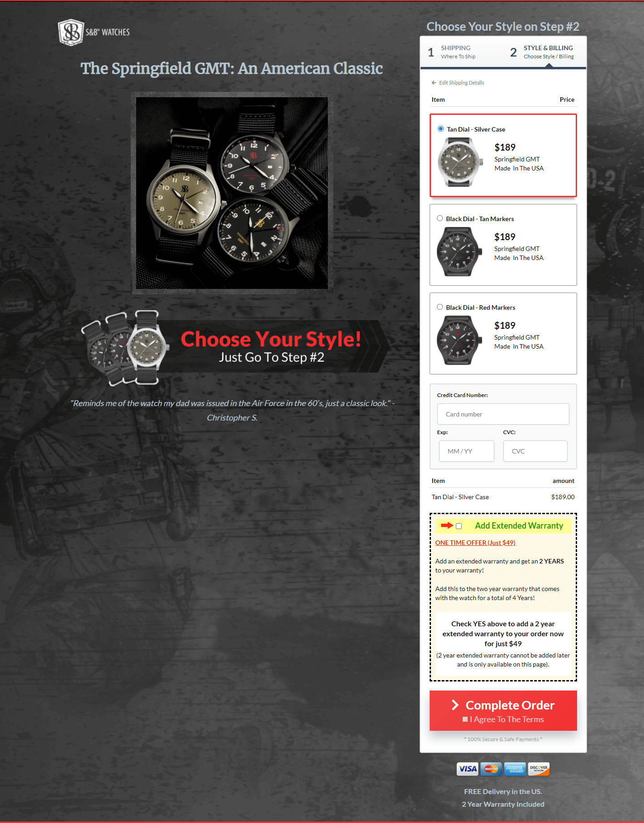
Task: Open the ONE TIME OFFER link
Action: pyautogui.click(x=475, y=543)
